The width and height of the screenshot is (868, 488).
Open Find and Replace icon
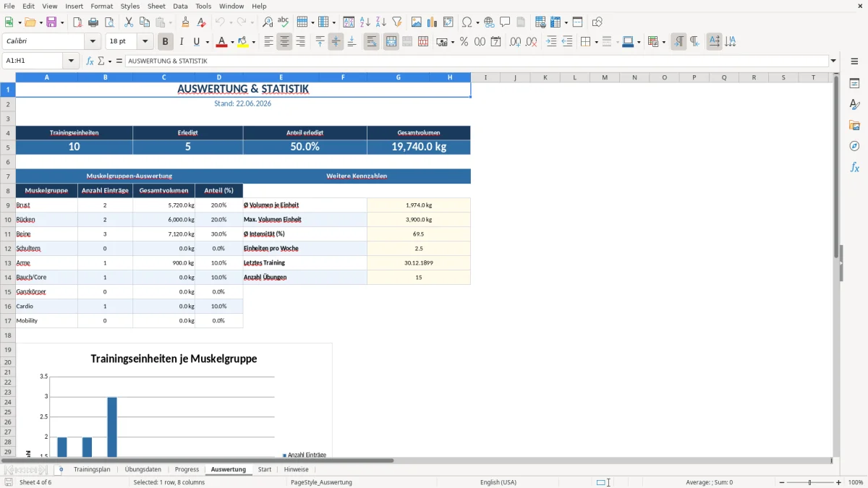268,22
